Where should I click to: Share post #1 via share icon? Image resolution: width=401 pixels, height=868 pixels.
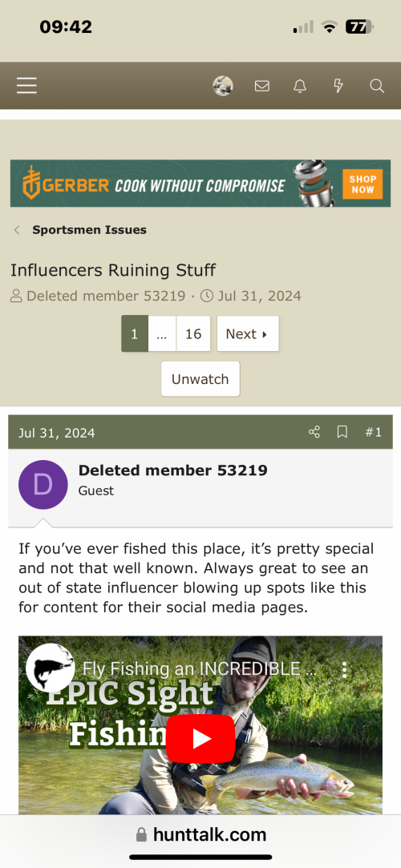pyautogui.click(x=314, y=432)
